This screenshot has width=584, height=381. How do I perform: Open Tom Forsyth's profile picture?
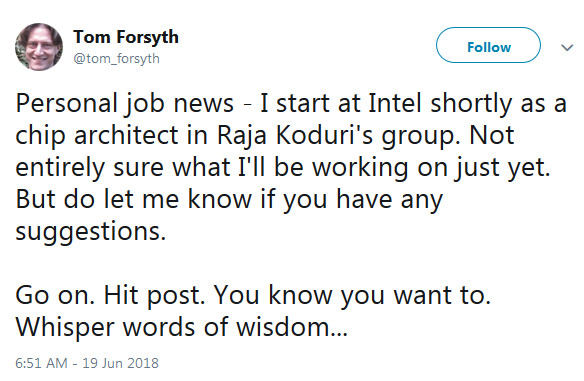click(39, 47)
